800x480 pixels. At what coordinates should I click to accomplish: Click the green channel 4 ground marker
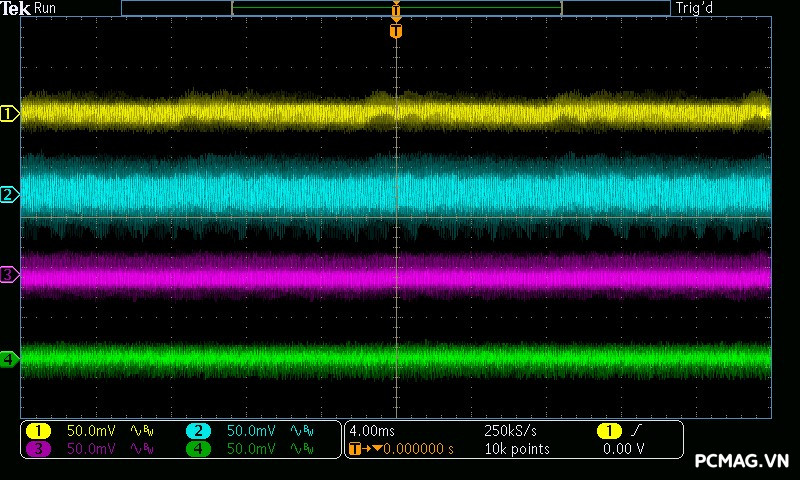point(9,358)
